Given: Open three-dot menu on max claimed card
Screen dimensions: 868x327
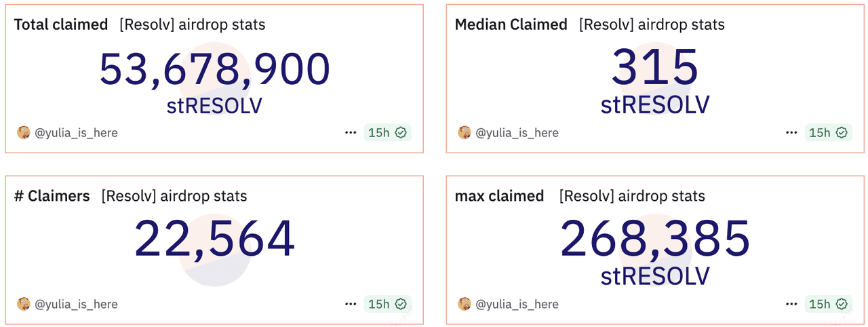Looking at the screenshot, I should coord(791,304).
